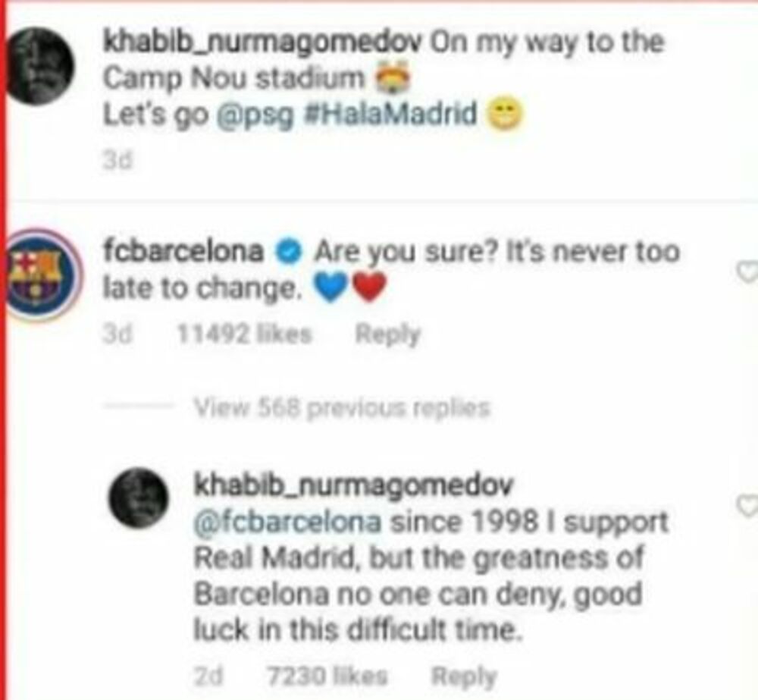
Task: Reply to the fcbarcelona comment
Action: click(388, 334)
